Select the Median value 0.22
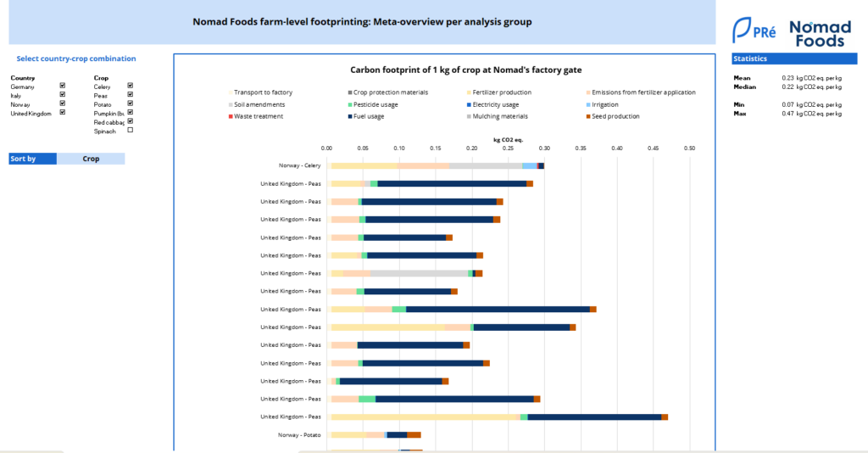868x453 pixels. (x=787, y=87)
